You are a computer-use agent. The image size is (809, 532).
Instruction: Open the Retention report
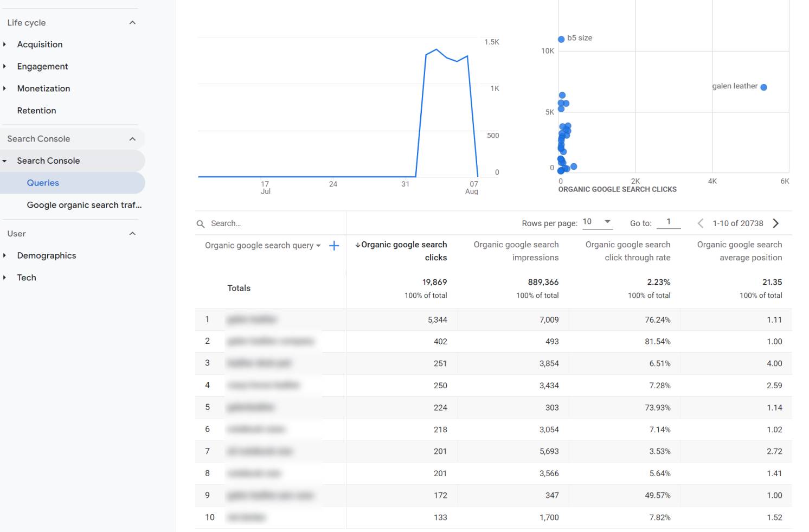pyautogui.click(x=36, y=111)
